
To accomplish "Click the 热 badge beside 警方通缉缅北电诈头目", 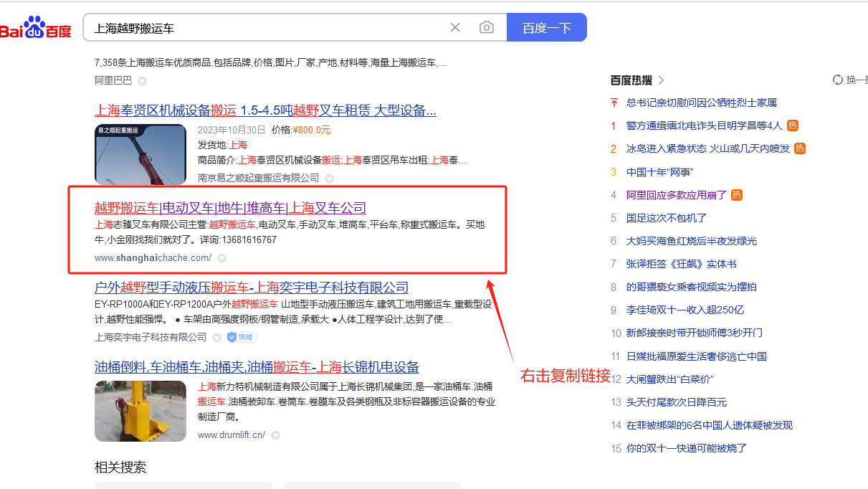I will (793, 125).
